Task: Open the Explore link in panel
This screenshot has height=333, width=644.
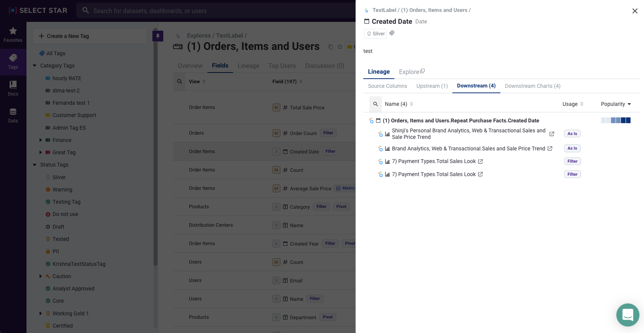Action: [x=411, y=72]
